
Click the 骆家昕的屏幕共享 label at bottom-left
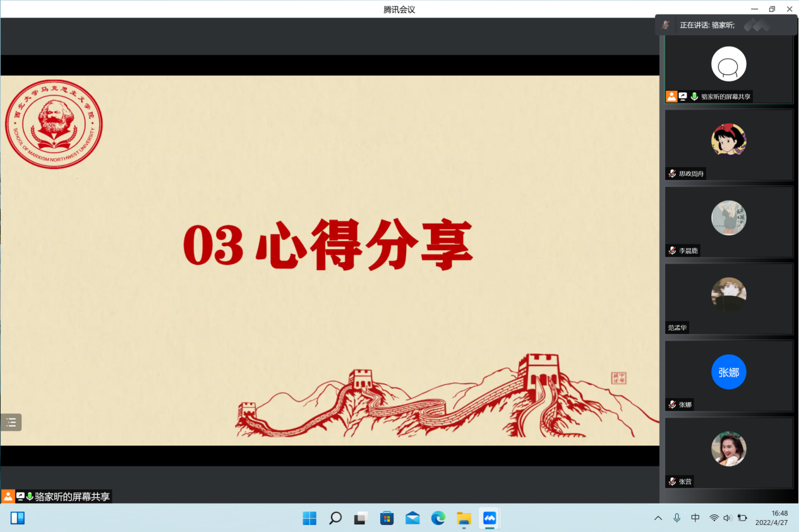(72, 497)
